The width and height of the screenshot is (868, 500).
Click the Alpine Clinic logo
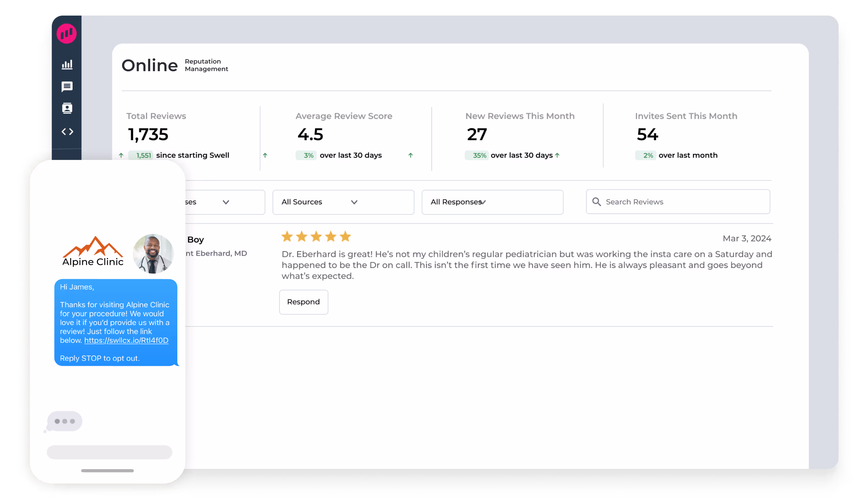click(x=93, y=251)
